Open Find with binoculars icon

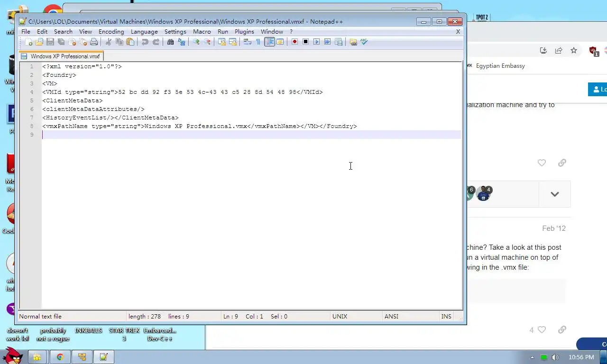click(171, 42)
